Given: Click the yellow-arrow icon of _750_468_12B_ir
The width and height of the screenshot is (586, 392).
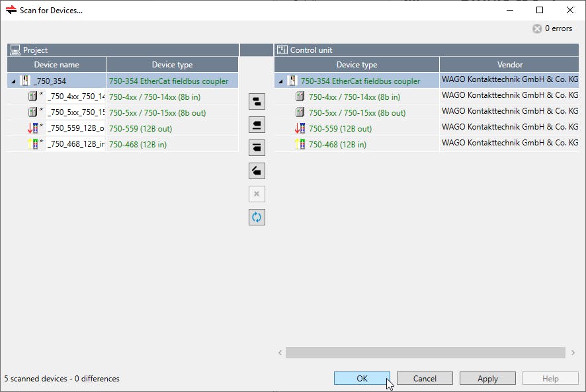Looking at the screenshot, I should [x=33, y=144].
